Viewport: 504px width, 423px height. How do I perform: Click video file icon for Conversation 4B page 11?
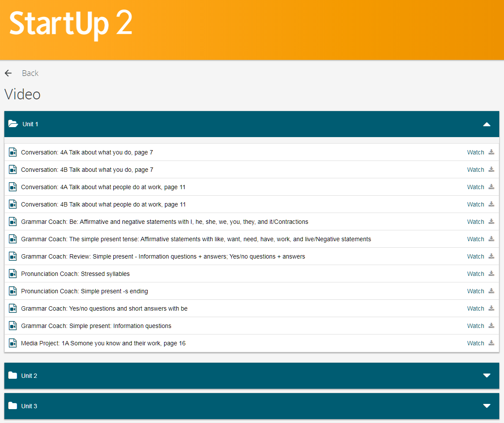click(x=13, y=204)
